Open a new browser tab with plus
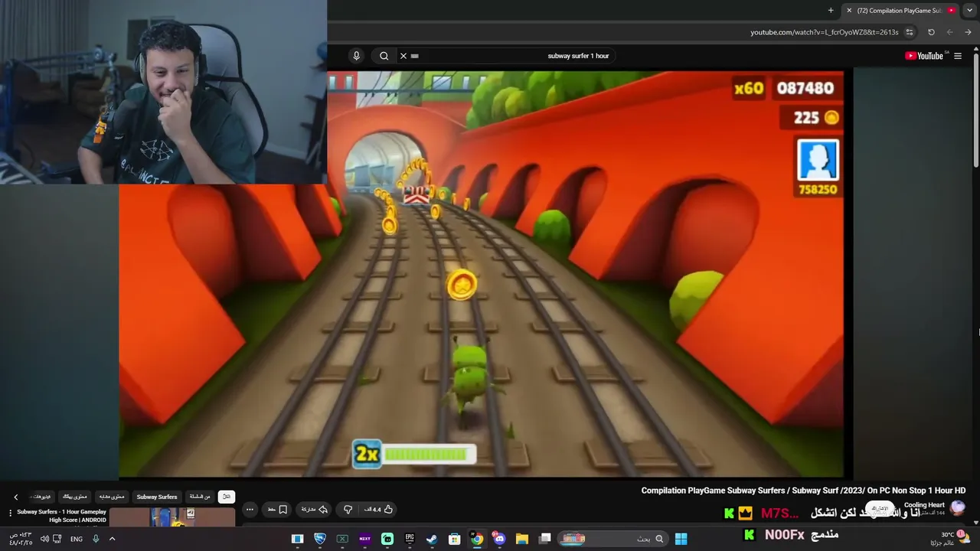This screenshot has width=980, height=551. [x=831, y=11]
